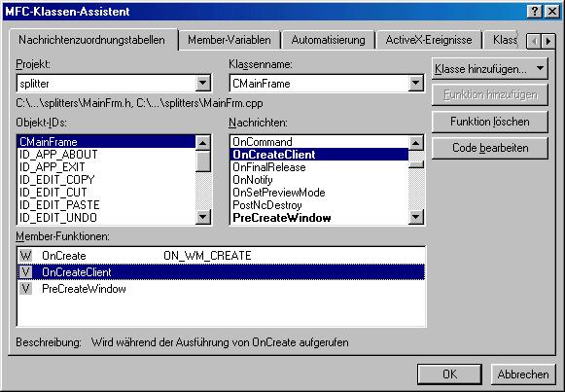This screenshot has height=392, width=565.
Task: Click the W icon beside OnCreate
Action: [x=25, y=256]
